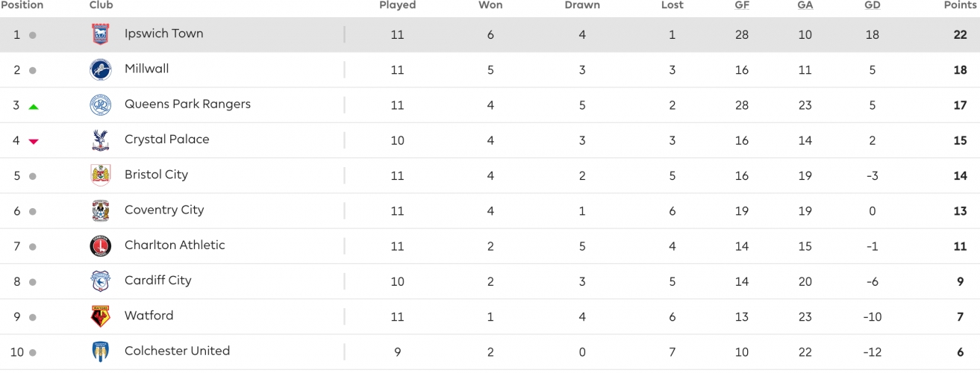Click the Charlton Athletic red crest
The image size is (980, 373).
click(100, 246)
